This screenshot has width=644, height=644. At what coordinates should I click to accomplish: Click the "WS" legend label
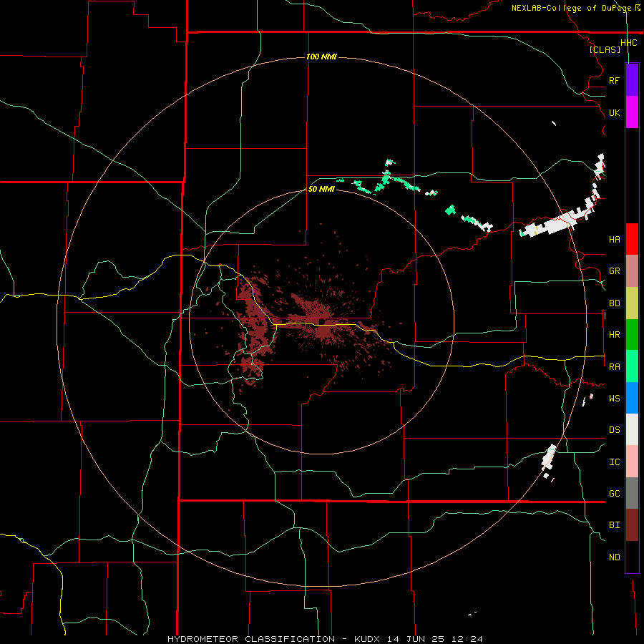pyautogui.click(x=614, y=398)
